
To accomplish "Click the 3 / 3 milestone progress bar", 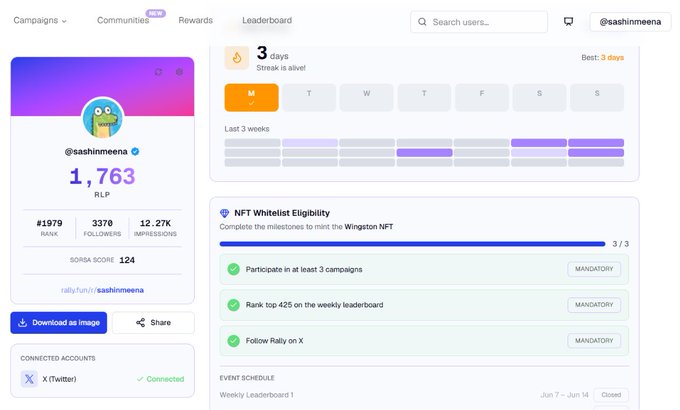I will point(412,244).
